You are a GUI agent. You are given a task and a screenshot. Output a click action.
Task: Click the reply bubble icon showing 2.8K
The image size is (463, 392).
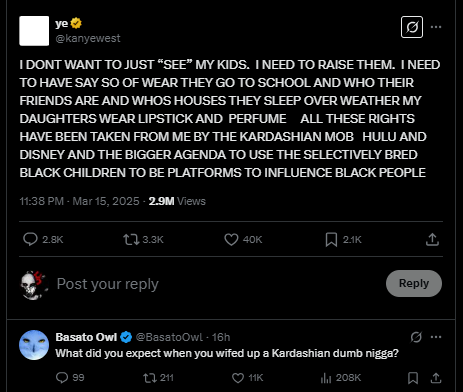pos(30,239)
